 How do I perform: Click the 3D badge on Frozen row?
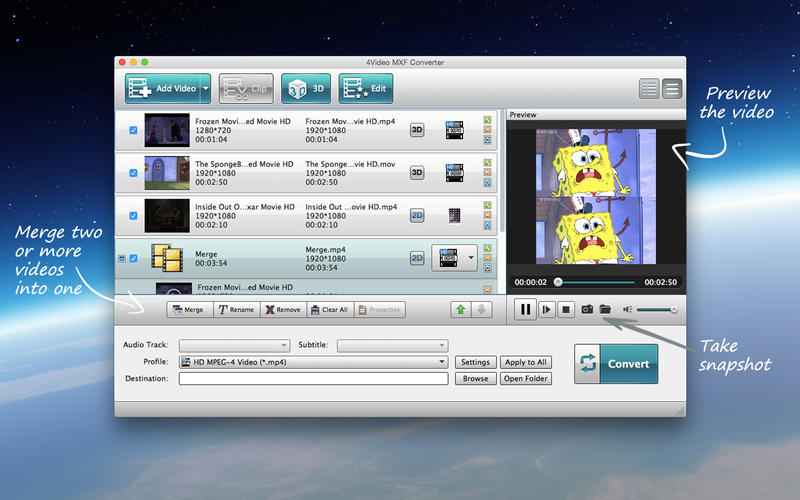[x=417, y=130]
